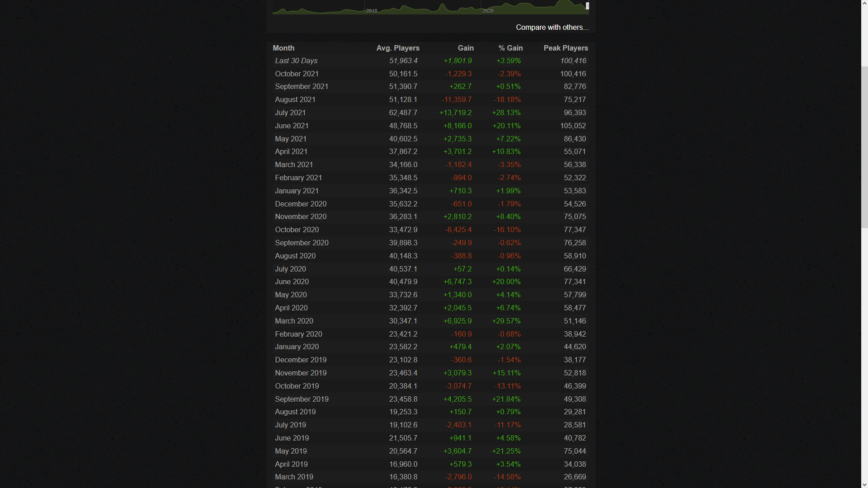Click the 2018 marker on the timeline chart
This screenshot has height=488, width=868.
[x=372, y=11]
